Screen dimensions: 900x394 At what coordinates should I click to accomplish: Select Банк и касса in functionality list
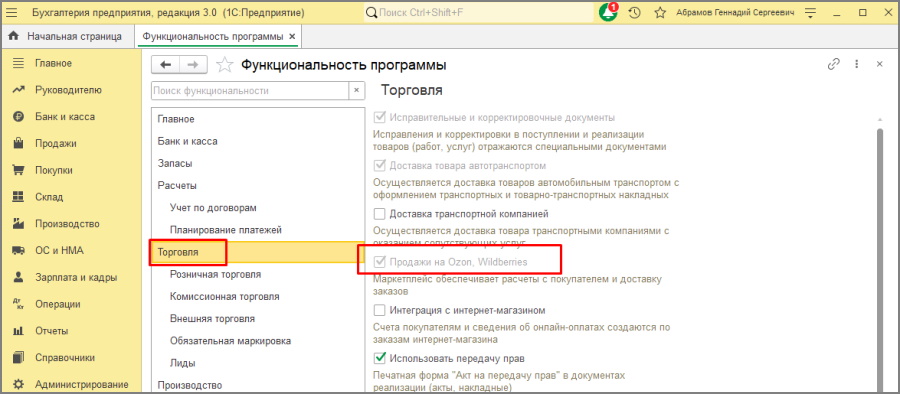click(258, 141)
